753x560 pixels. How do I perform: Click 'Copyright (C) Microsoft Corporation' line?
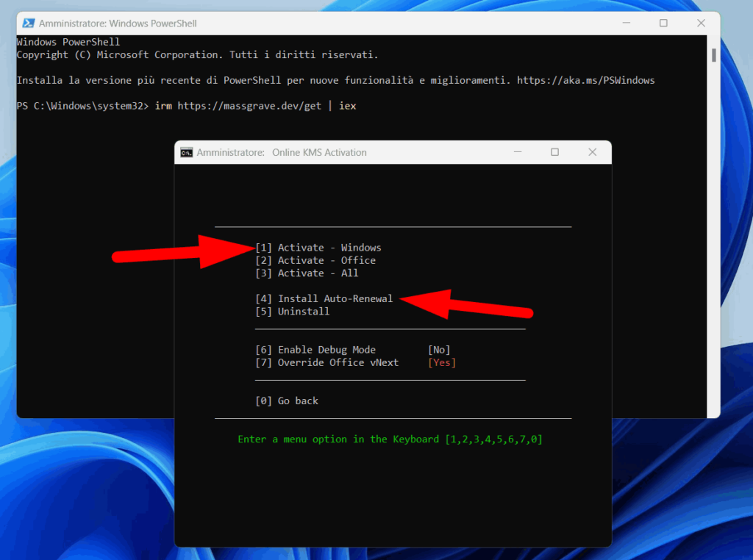197,54
